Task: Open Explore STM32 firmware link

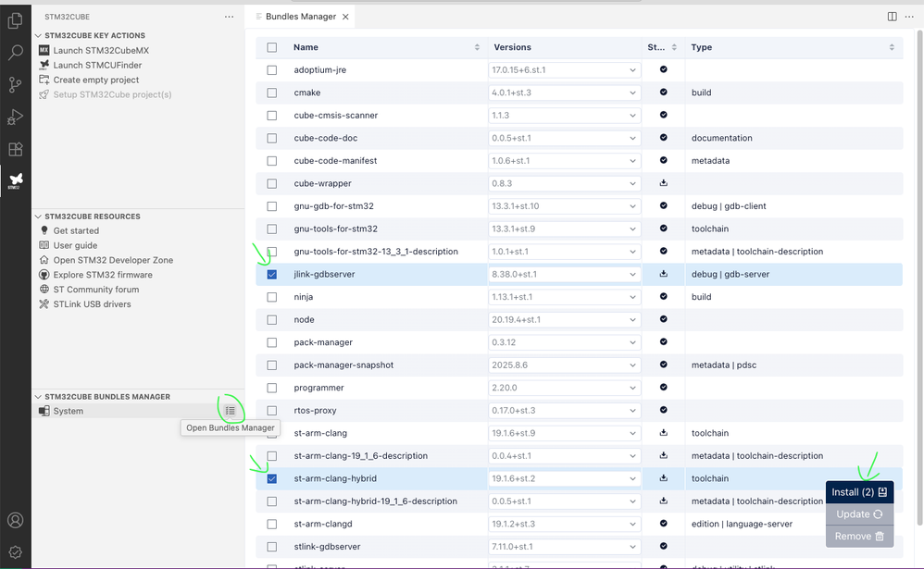Action: pos(103,275)
